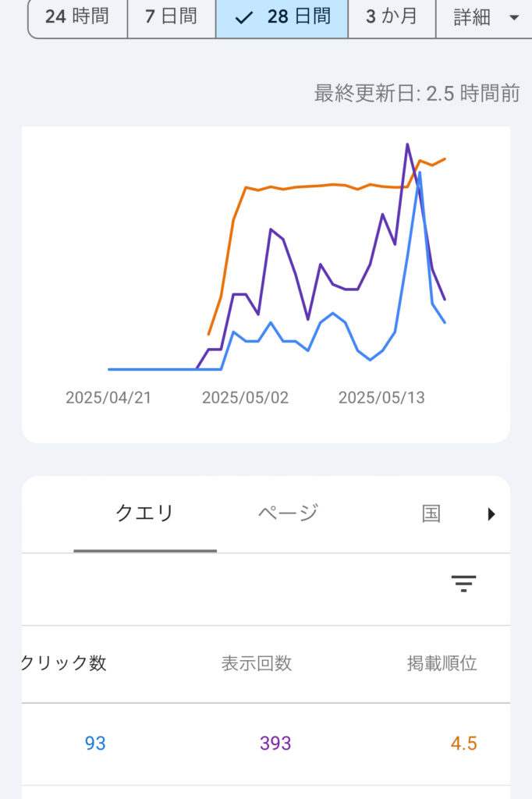The image size is (532, 799).
Task: Show more tabs with right arrow
Action: (x=491, y=513)
